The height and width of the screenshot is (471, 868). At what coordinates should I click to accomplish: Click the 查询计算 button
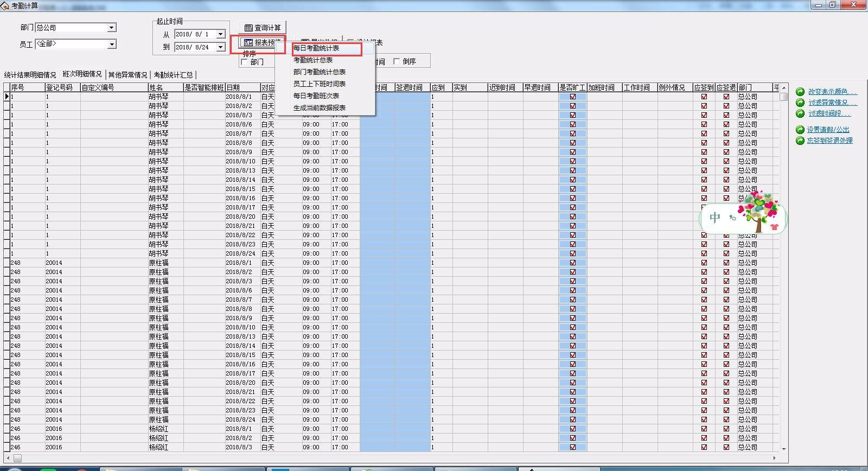tap(262, 28)
